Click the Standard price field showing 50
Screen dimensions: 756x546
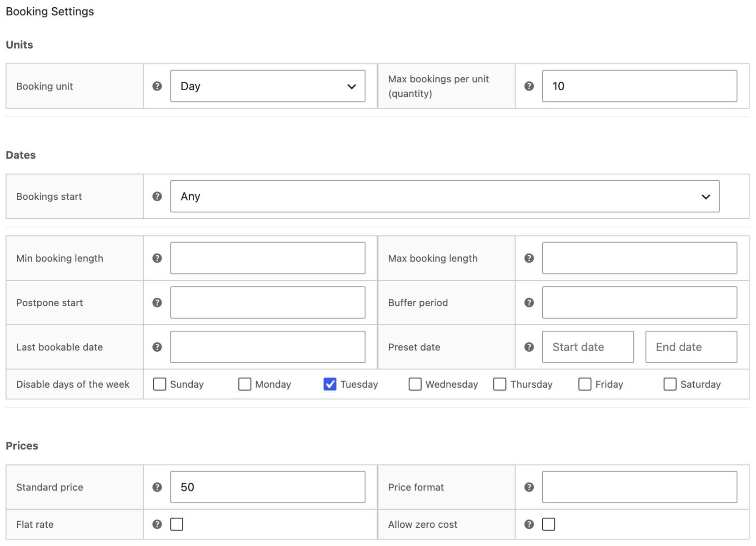coord(267,487)
